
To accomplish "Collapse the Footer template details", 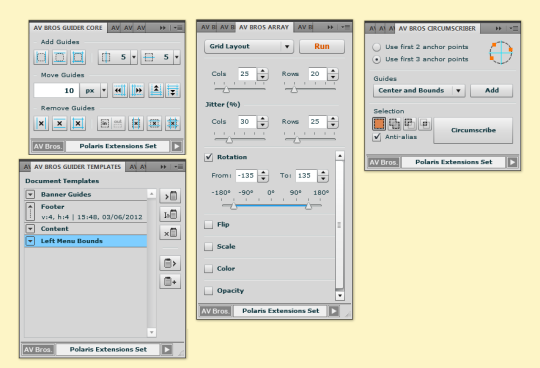I will pos(30,211).
